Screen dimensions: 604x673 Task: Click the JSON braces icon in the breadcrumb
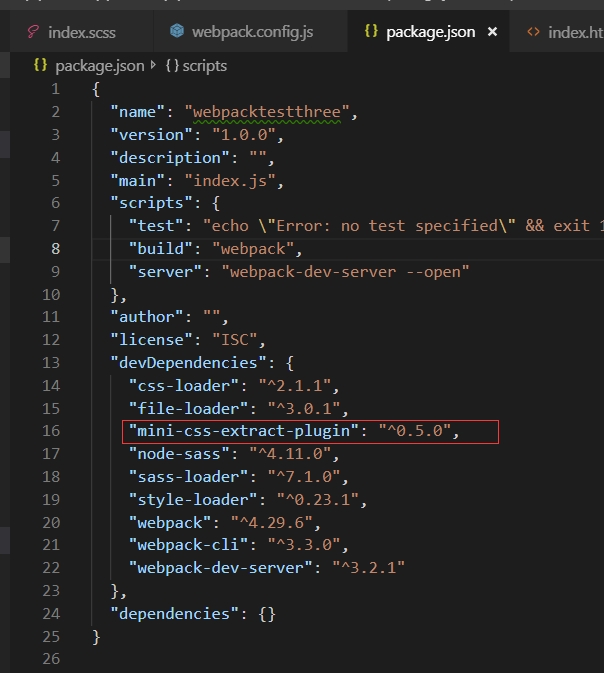(40, 65)
